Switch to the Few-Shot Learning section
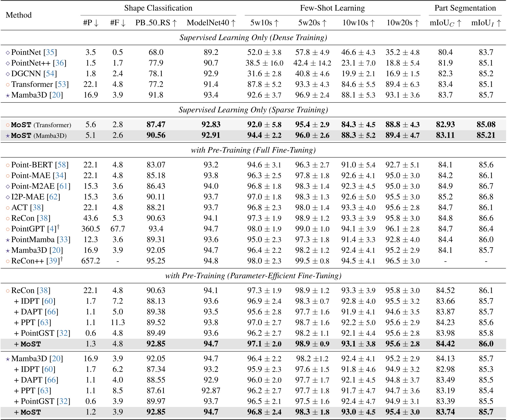This screenshot has width=507, height=420. click(332, 8)
